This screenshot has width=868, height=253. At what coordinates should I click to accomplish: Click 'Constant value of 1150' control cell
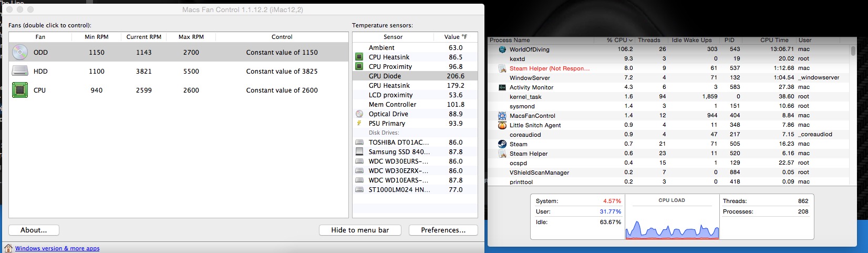[x=282, y=52]
